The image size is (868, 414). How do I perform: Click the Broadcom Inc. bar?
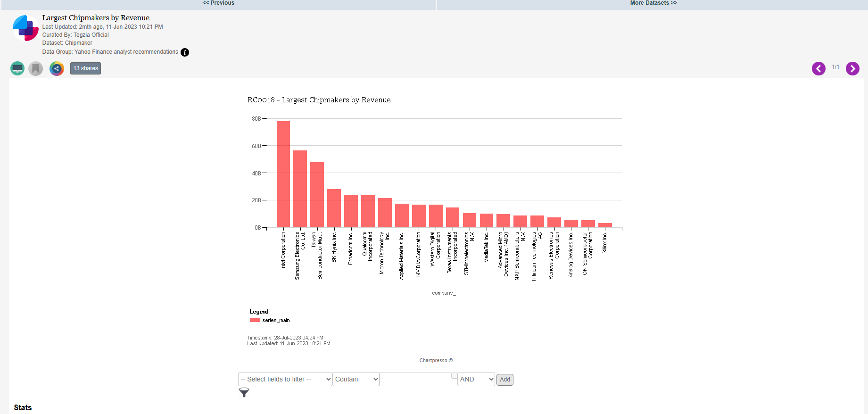coord(351,211)
